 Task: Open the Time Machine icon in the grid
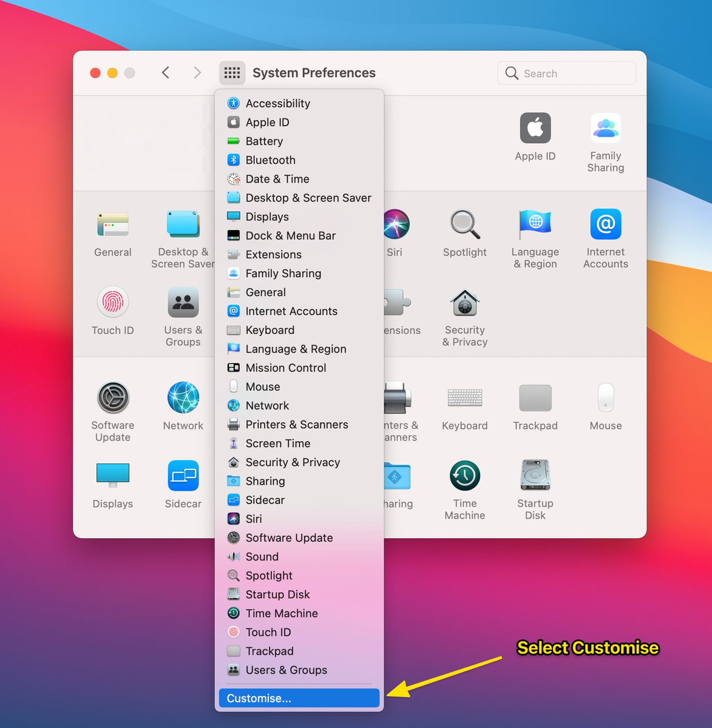[x=465, y=476]
